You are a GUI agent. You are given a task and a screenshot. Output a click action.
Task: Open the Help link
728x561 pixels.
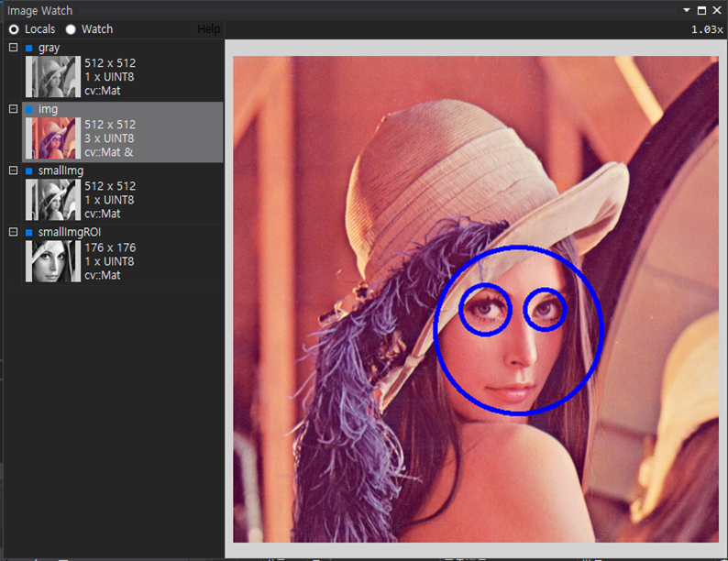208,29
